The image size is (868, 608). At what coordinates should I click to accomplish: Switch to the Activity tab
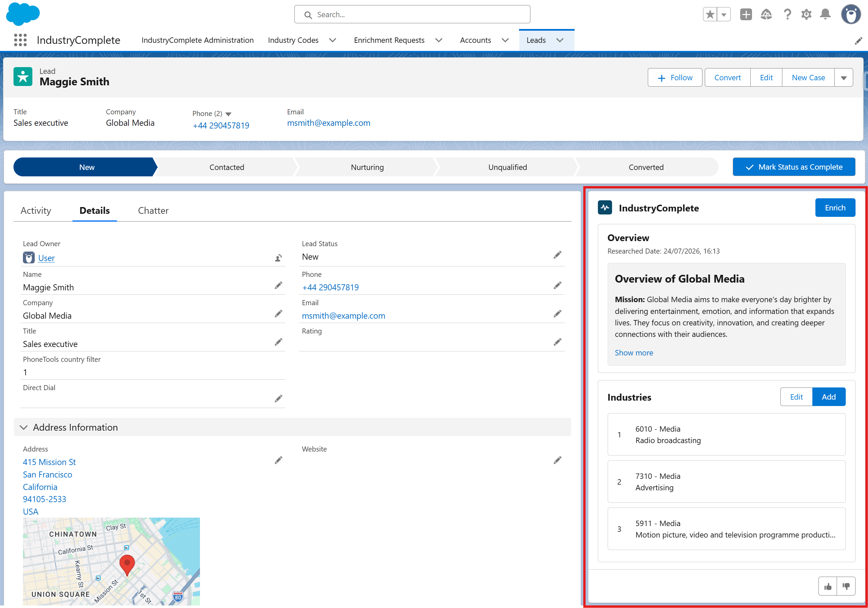point(36,211)
